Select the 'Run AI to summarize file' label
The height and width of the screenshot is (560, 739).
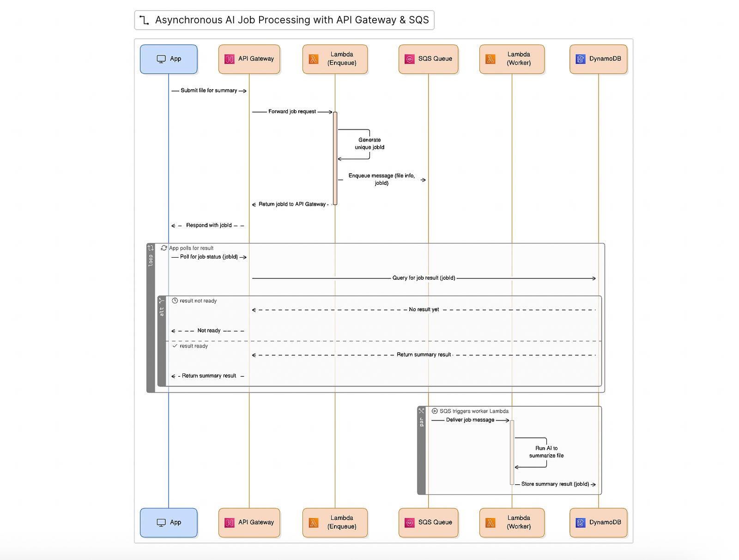[x=546, y=452]
